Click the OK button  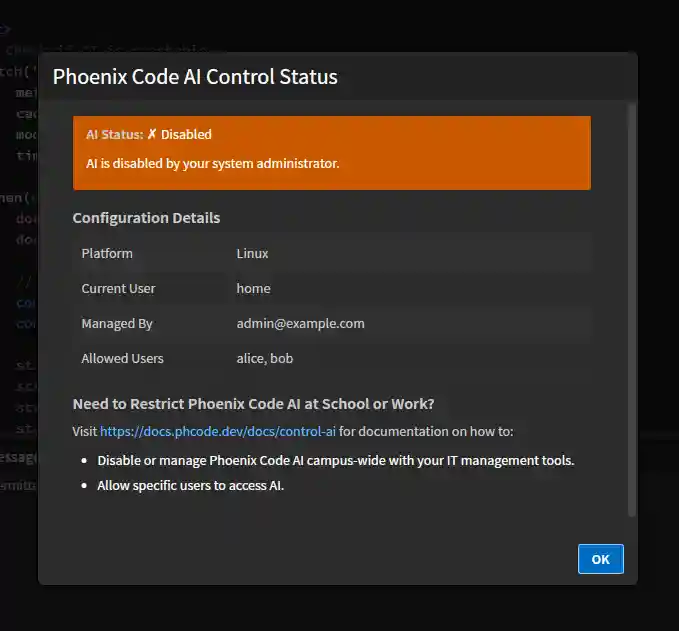(x=600, y=559)
